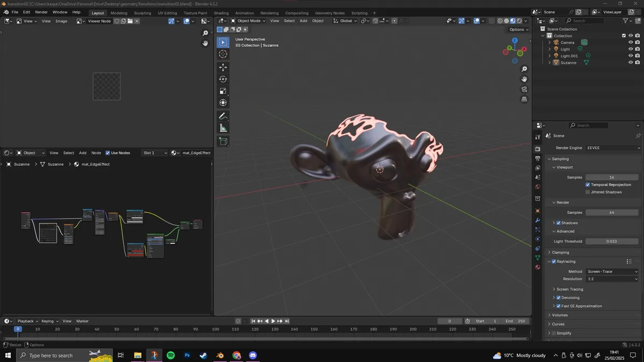
Task: Open the Raytracing Method dropdown
Action: [x=612, y=271]
